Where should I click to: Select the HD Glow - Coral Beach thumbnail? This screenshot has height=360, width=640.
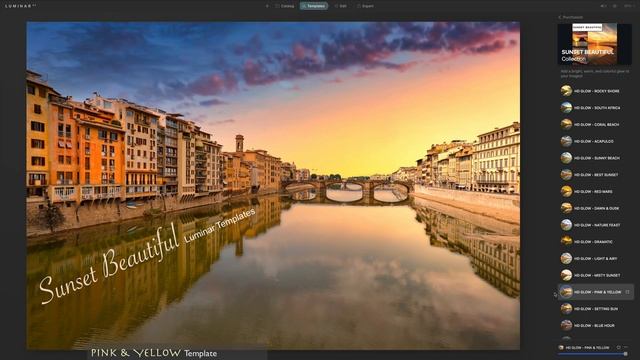click(x=566, y=124)
